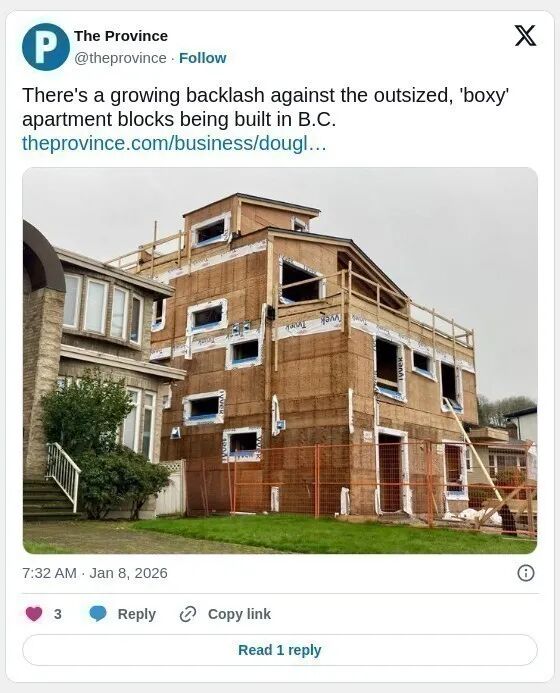Open the tweet info circle icon
The image size is (560, 693).
526,573
